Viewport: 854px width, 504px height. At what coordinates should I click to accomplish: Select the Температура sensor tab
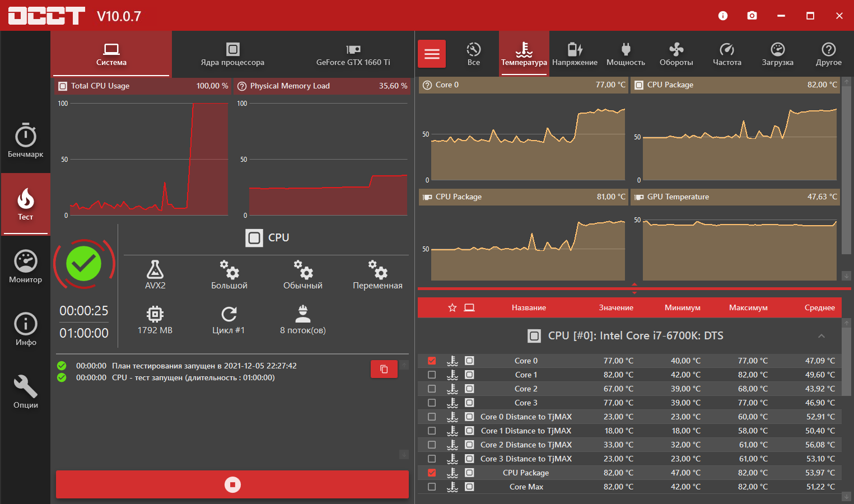[524, 54]
